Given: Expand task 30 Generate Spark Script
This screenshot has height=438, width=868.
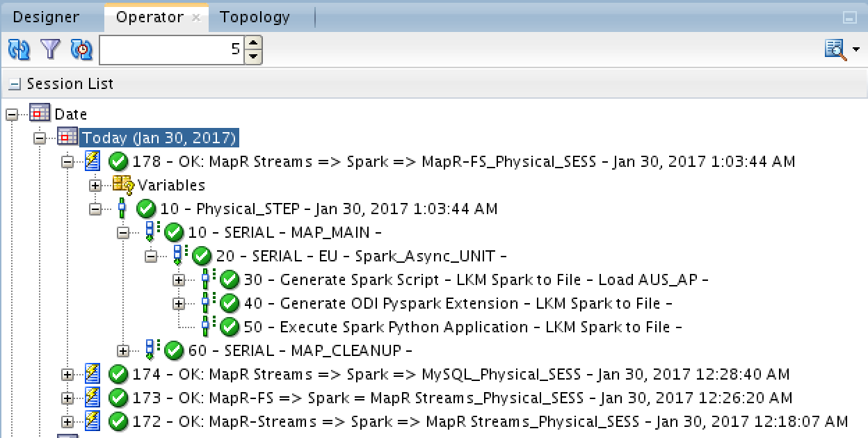Looking at the screenshot, I should pos(179,279).
